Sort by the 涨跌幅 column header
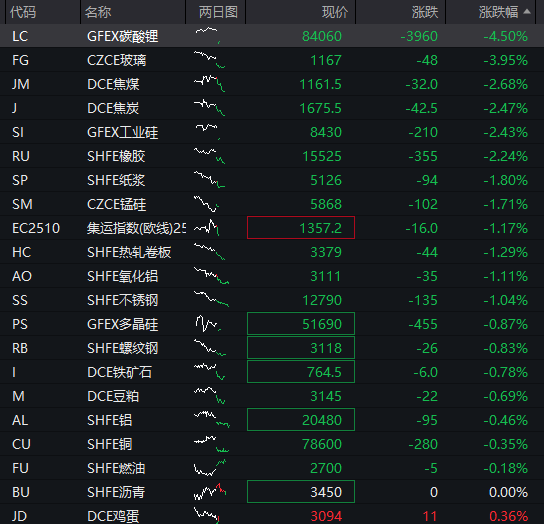 (x=498, y=12)
